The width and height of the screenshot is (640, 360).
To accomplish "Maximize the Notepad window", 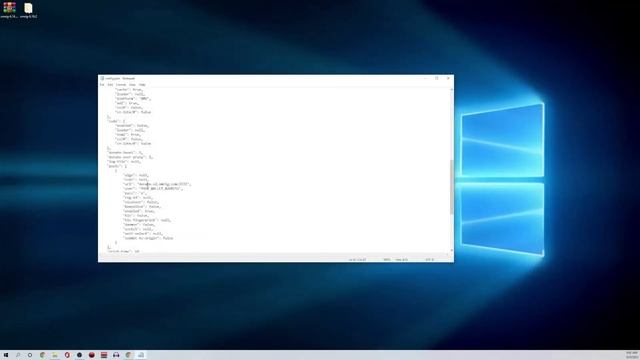I will click(436, 78).
